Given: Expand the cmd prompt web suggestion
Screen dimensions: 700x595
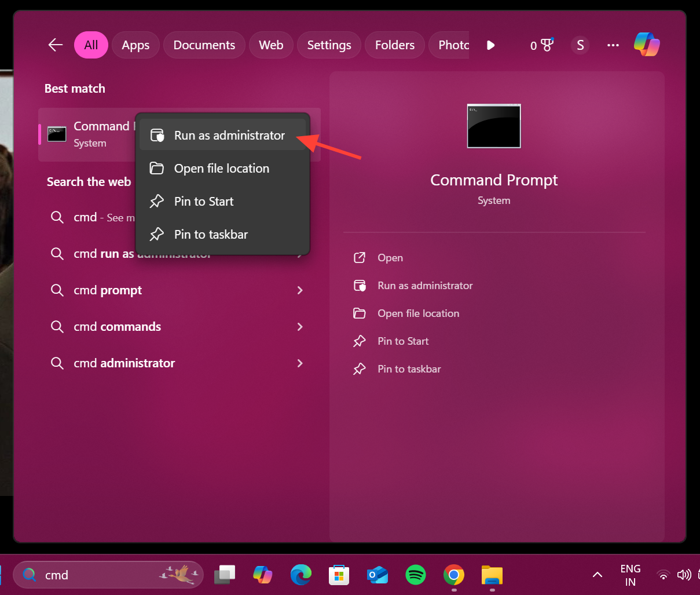Looking at the screenshot, I should (300, 290).
